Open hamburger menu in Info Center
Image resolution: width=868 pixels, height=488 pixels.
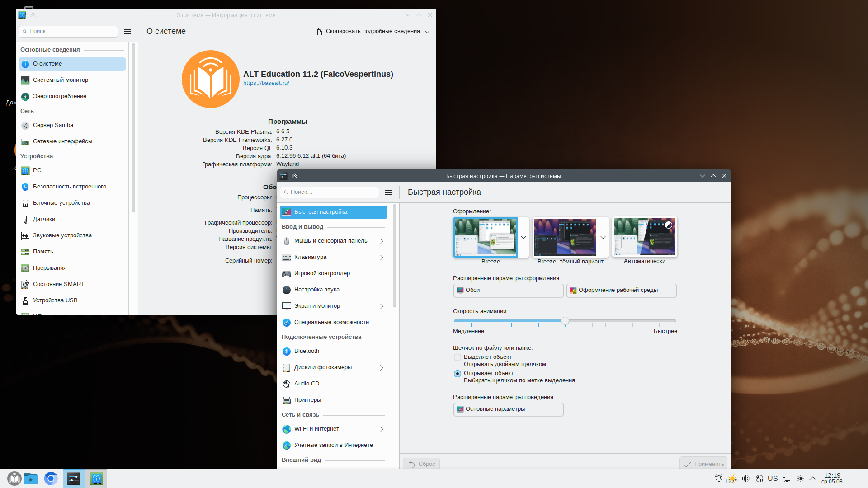127,32
